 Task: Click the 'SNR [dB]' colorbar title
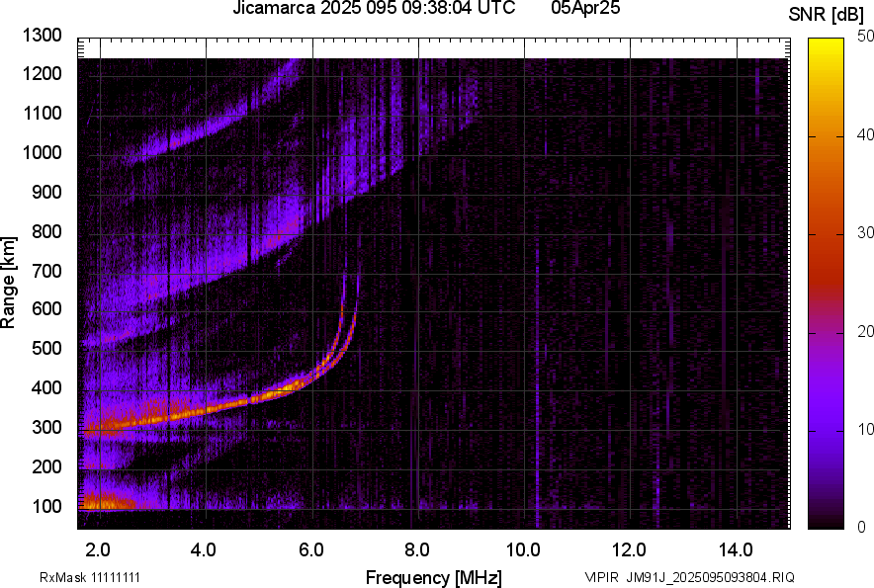[x=827, y=15]
